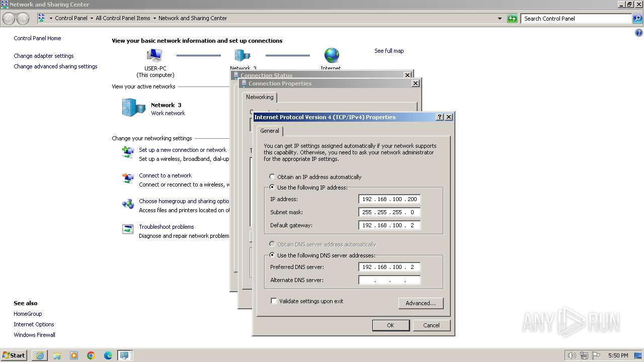The image size is (644, 362).
Task: Open the Control Panel help icon
Action: click(639, 33)
